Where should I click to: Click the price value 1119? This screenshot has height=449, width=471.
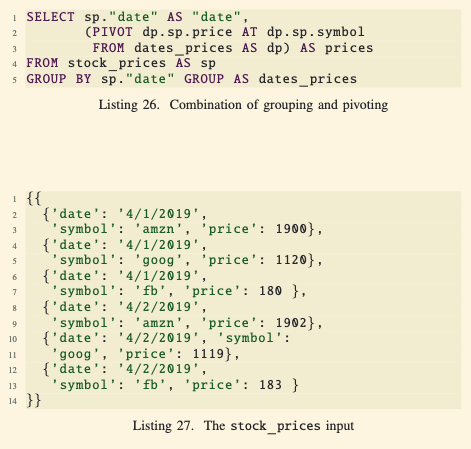tap(208, 354)
